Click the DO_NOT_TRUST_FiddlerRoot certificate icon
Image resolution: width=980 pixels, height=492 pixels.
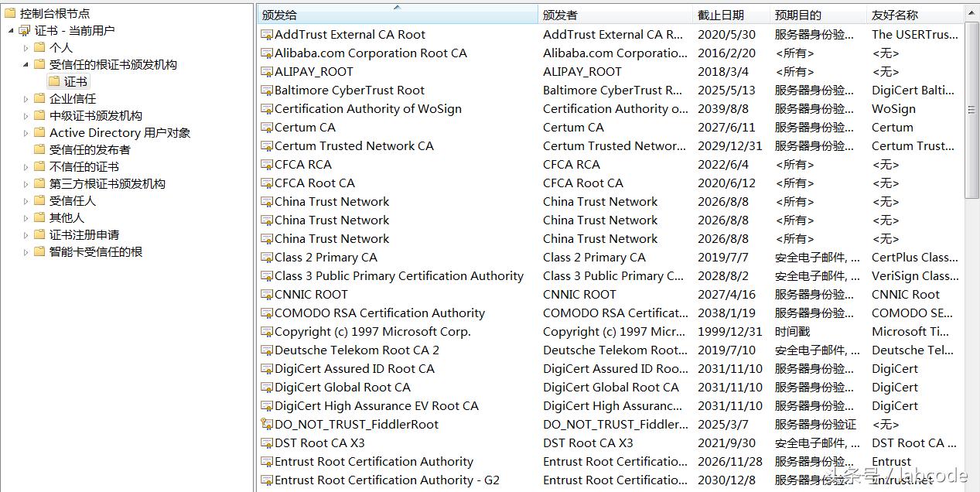point(267,425)
